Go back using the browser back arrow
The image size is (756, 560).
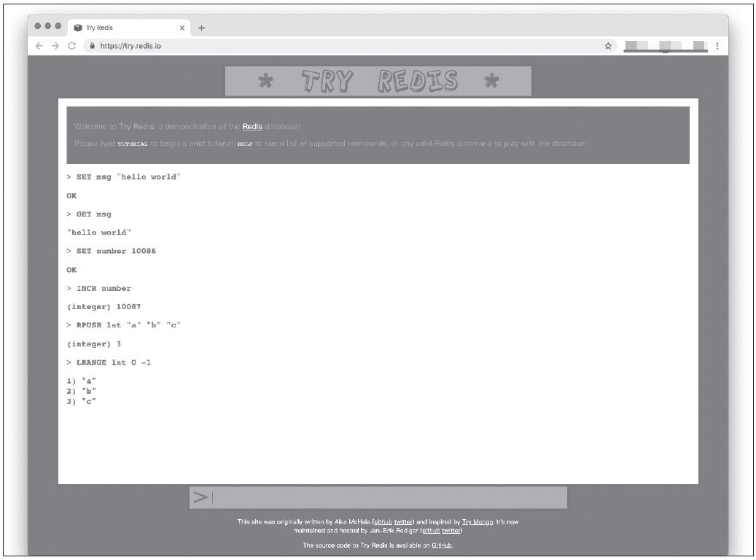click(39, 46)
